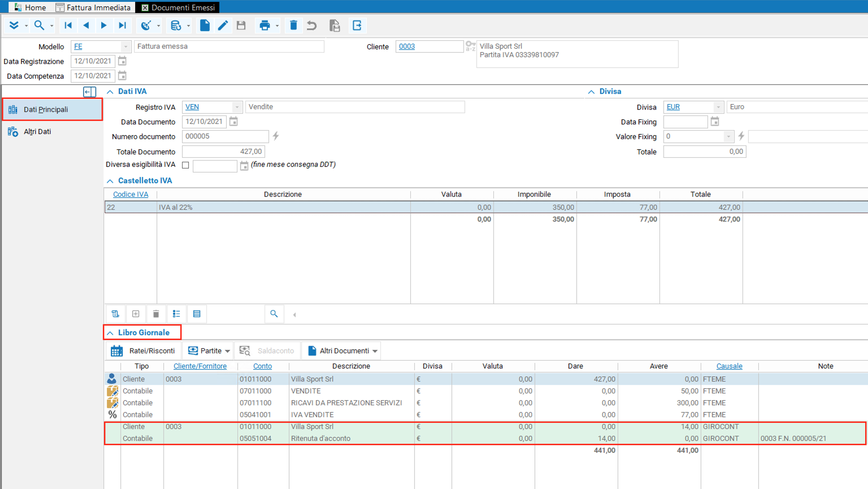Select Altri Dati in the sidebar

(37, 131)
